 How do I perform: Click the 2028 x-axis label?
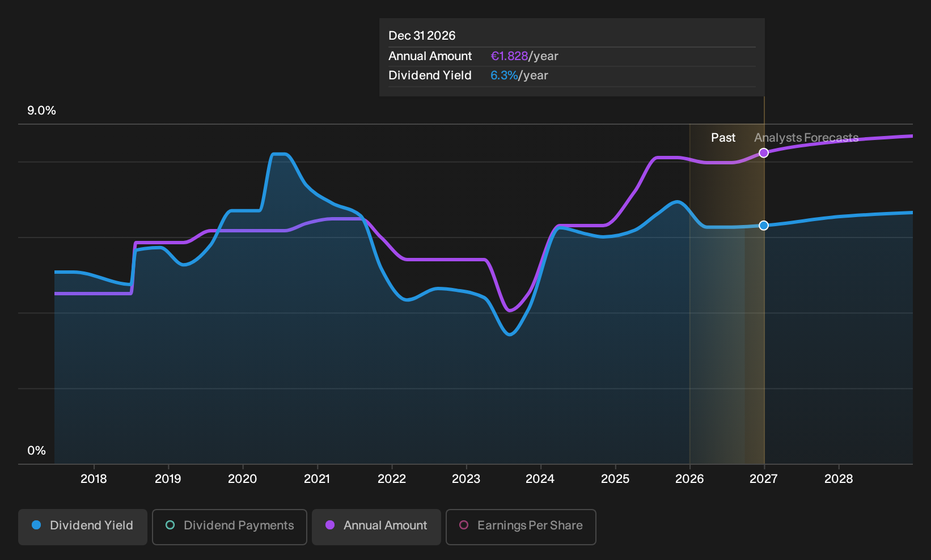click(x=839, y=479)
